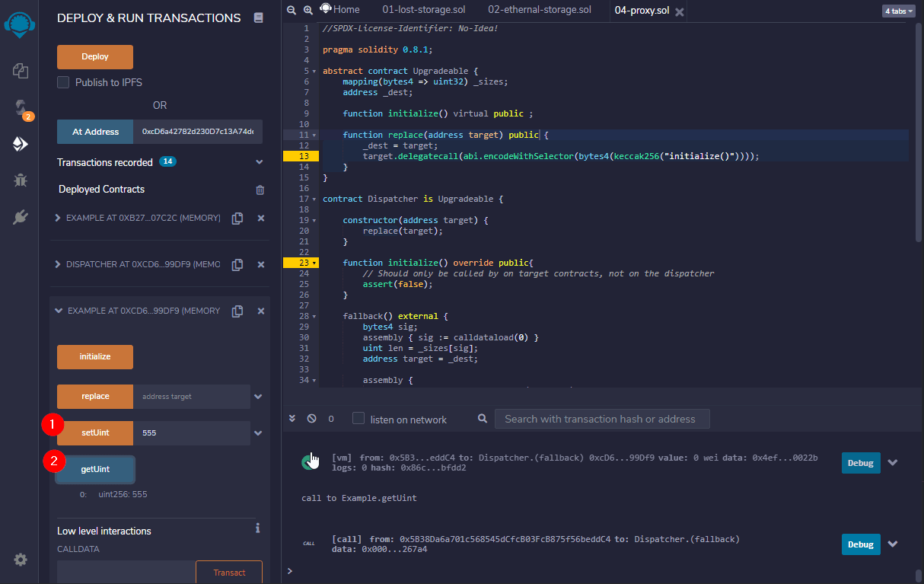
Task: Expand EXAMPLE AT 0XB27...07C2C contract instance
Action: [x=58, y=218]
